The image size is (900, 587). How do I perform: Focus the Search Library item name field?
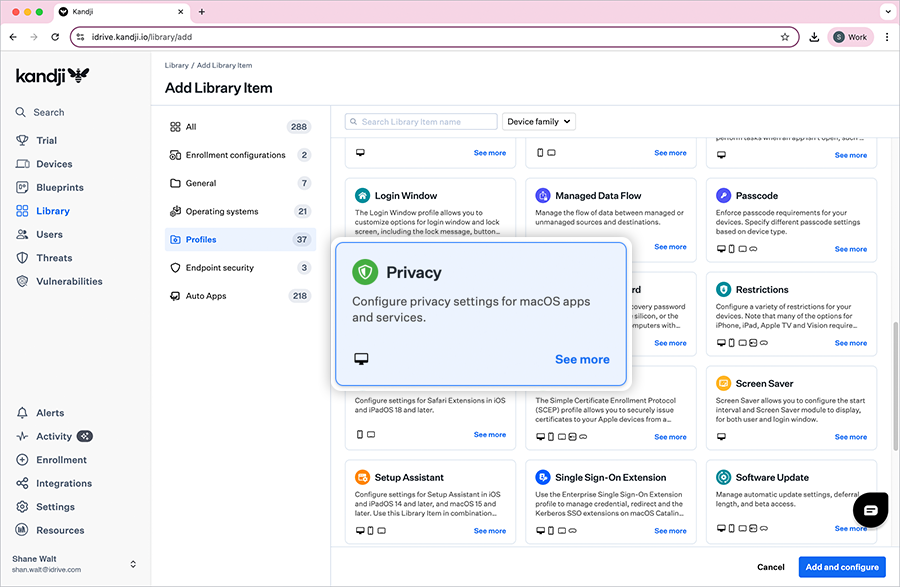pos(421,122)
